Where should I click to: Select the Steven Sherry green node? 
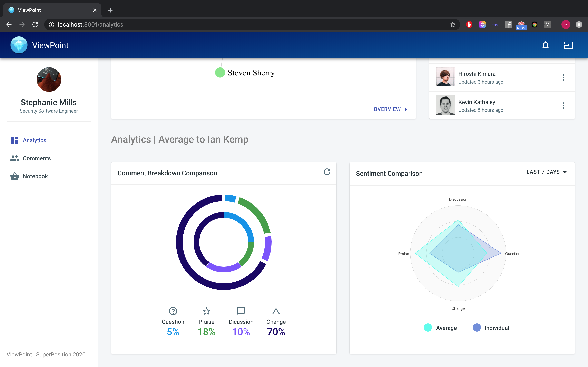pos(220,73)
